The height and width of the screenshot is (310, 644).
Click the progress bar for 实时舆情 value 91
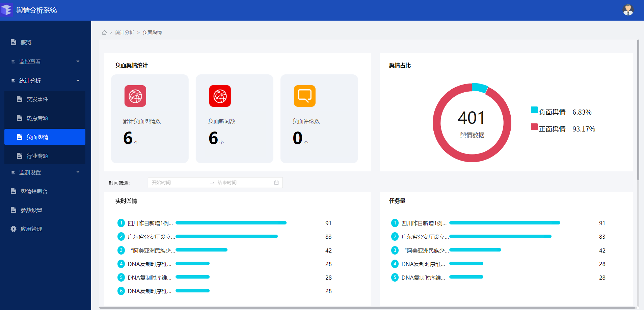click(231, 223)
